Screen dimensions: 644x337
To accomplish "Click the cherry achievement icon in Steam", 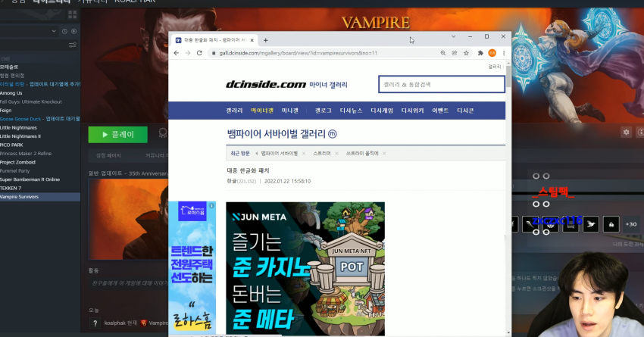I will [x=611, y=224].
